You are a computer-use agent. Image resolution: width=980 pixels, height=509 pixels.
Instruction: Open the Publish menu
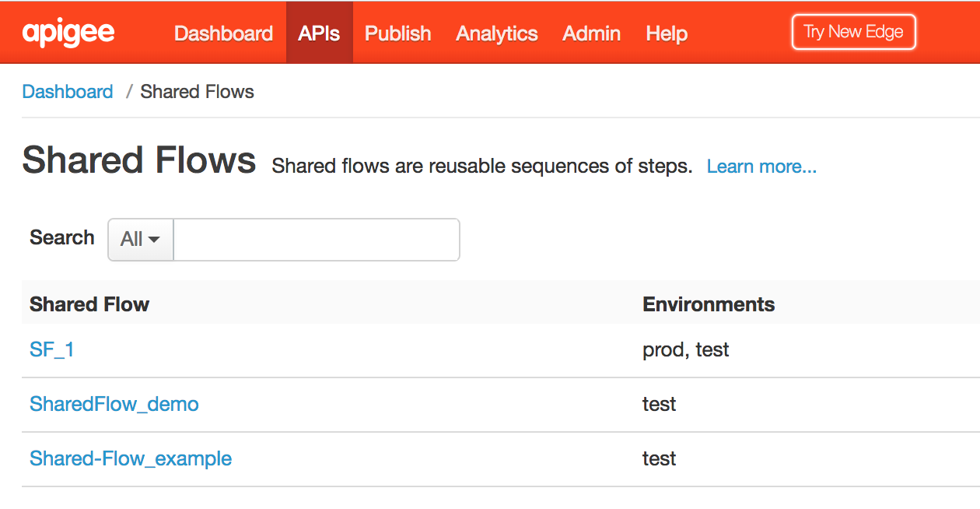click(397, 33)
